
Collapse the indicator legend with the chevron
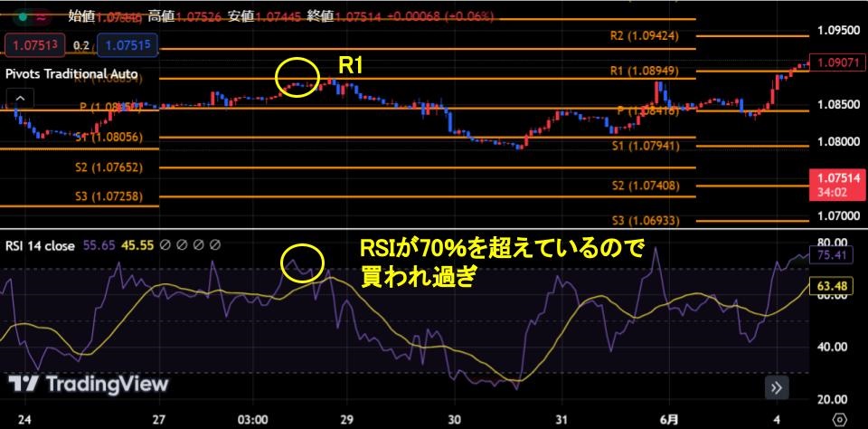(x=20, y=100)
